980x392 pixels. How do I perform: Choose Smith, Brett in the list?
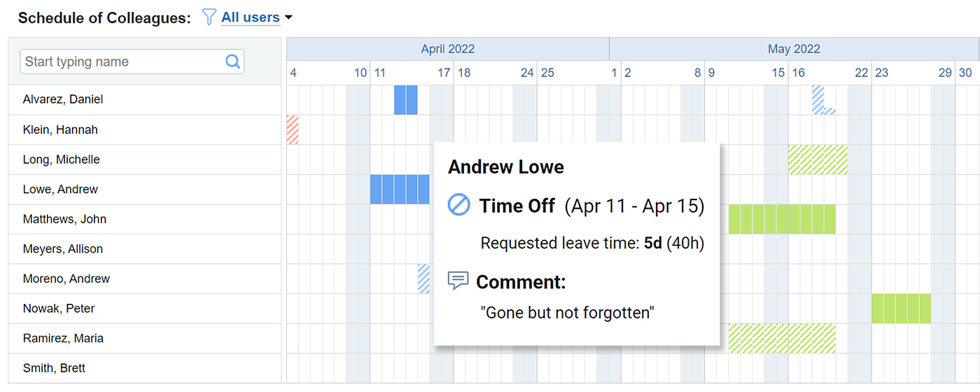tap(54, 368)
